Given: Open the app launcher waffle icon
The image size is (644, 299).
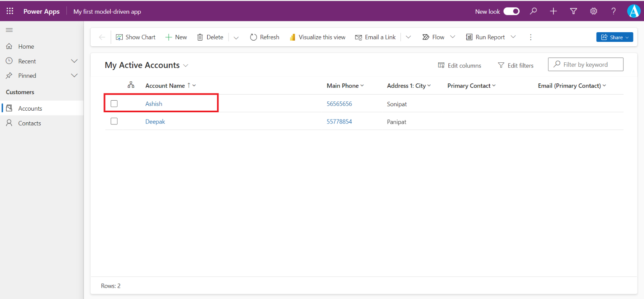Looking at the screenshot, I should click(x=10, y=11).
